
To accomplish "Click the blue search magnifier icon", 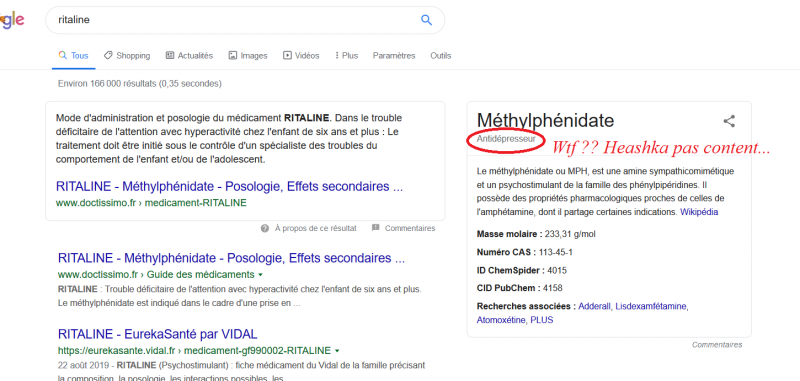I will tap(426, 20).
